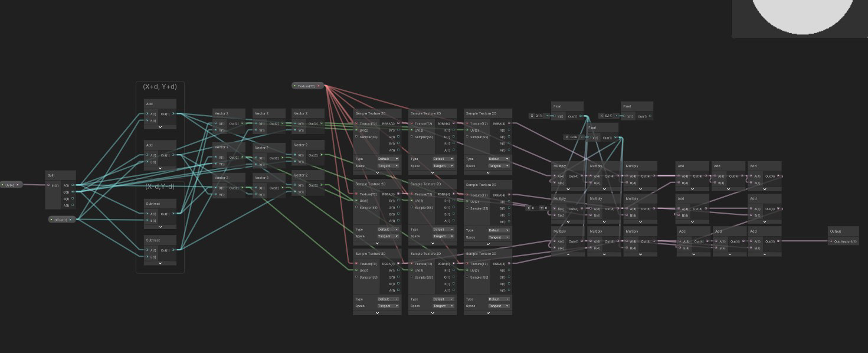Click the output port dot on Offset(1)
The image size is (868, 353).
(x=71, y=220)
